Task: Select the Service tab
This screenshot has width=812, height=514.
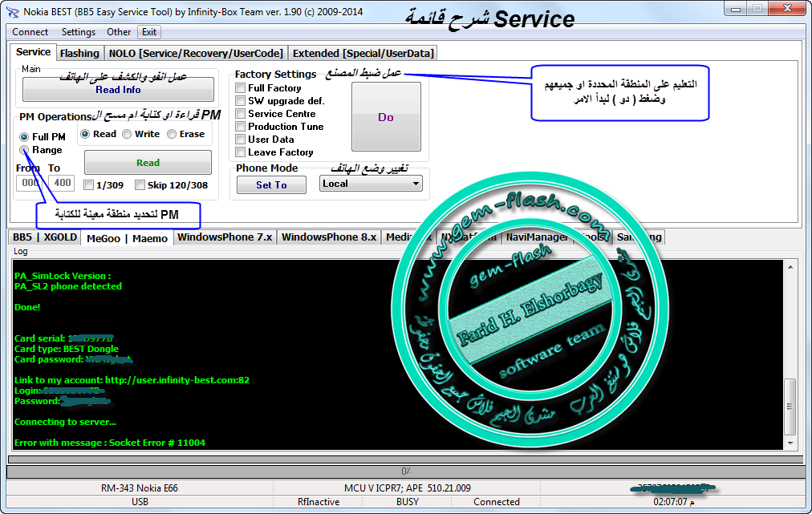Action: 33,52
